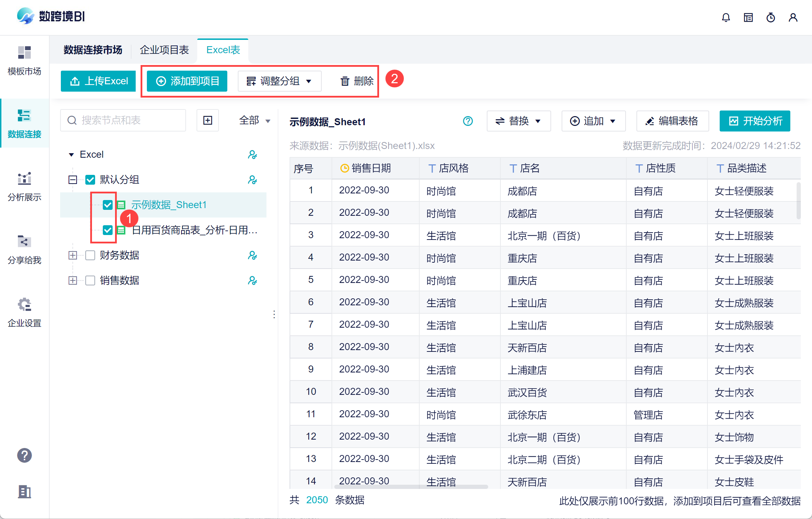Open the 调整分组 dropdown

pyautogui.click(x=279, y=81)
